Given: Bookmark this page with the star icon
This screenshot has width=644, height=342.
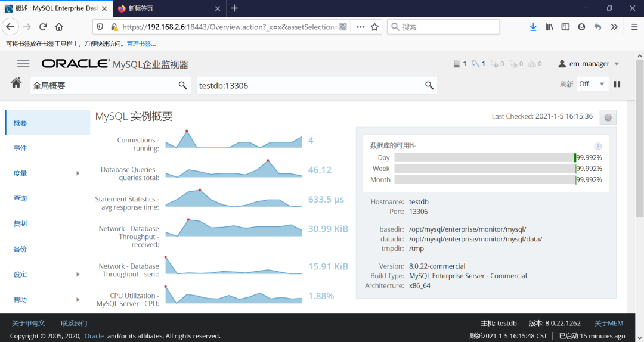Looking at the screenshot, I should (x=374, y=27).
